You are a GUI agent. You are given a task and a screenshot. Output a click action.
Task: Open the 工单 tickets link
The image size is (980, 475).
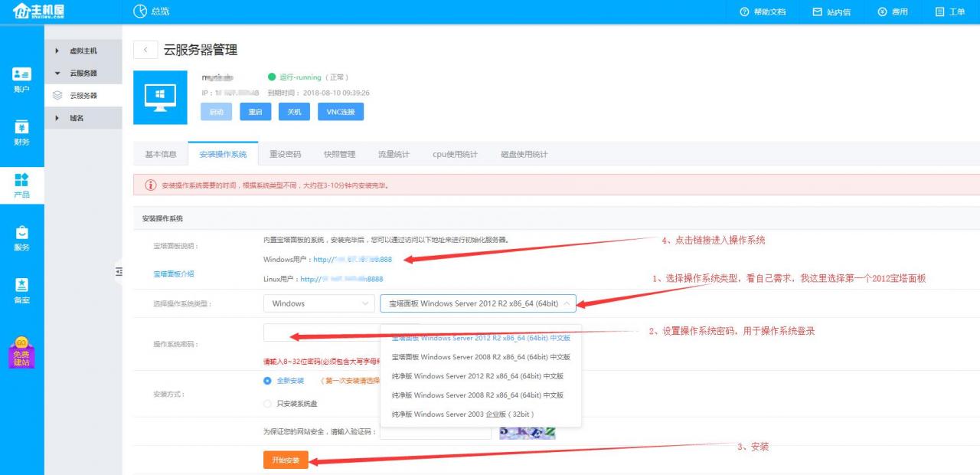point(950,11)
